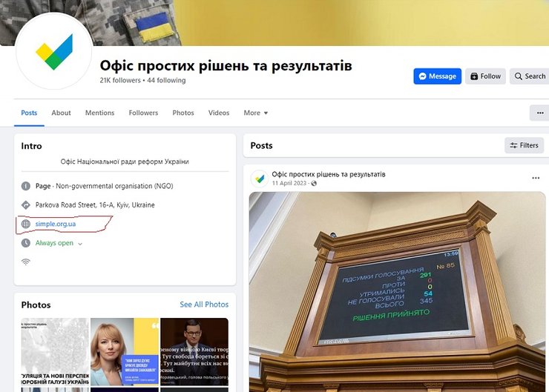Open See All Photos link
This screenshot has height=392, width=549.
point(204,305)
